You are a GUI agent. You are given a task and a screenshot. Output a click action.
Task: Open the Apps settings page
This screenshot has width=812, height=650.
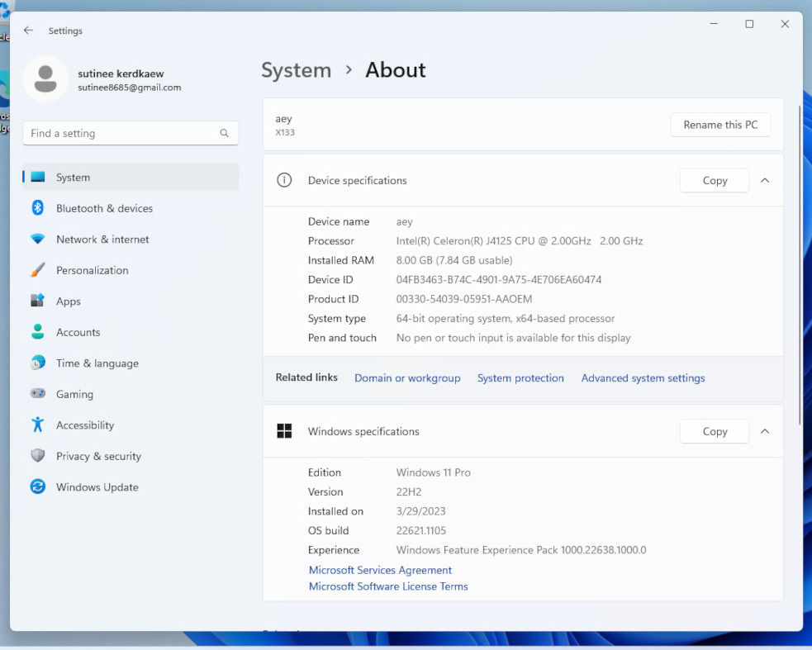coord(131,301)
